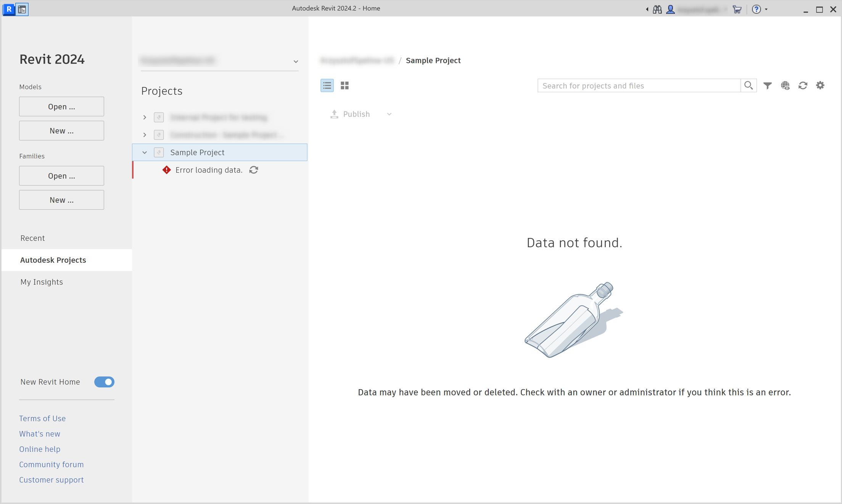Go to My Insights tab
This screenshot has width=842, height=504.
[x=42, y=282]
